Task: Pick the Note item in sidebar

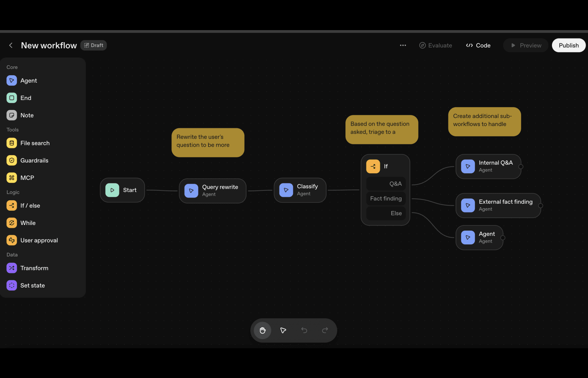Action: [27, 115]
